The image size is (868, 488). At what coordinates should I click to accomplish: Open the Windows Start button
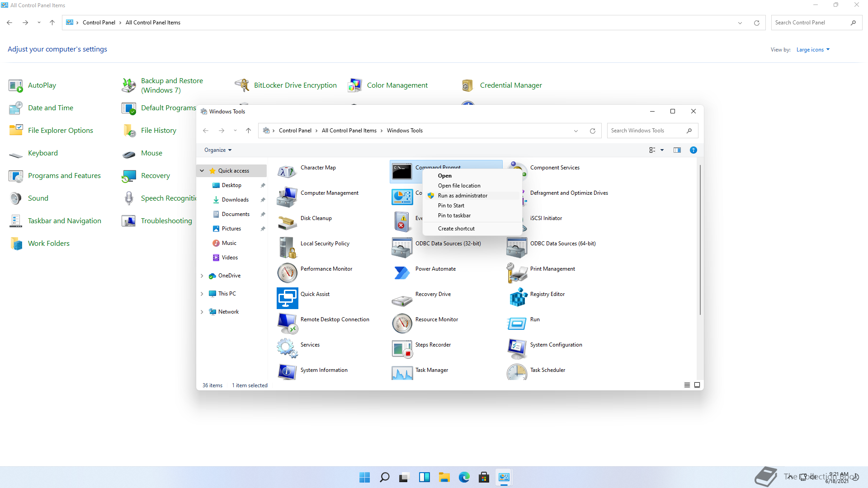coord(364,477)
